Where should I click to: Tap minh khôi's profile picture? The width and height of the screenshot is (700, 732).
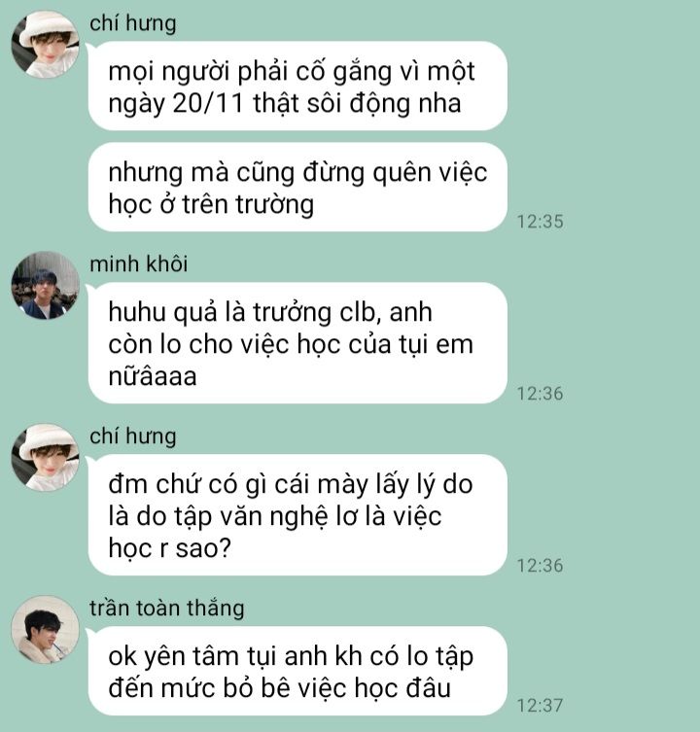(46, 285)
